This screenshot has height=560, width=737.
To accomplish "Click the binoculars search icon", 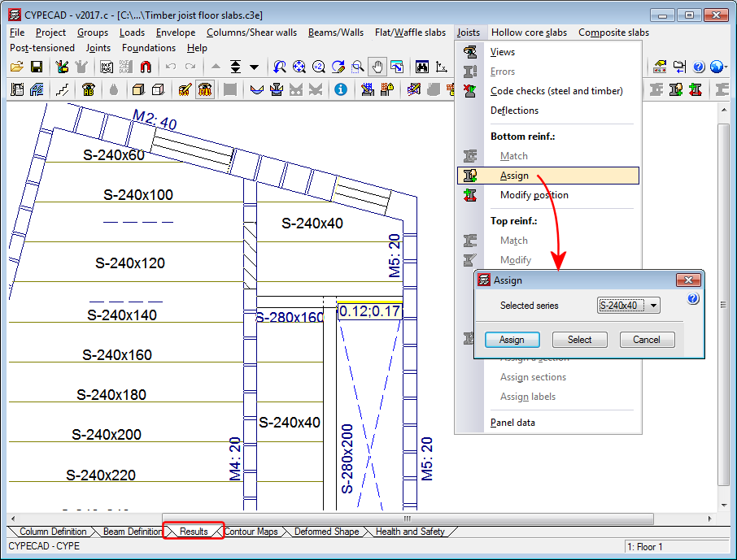I will tap(422, 67).
